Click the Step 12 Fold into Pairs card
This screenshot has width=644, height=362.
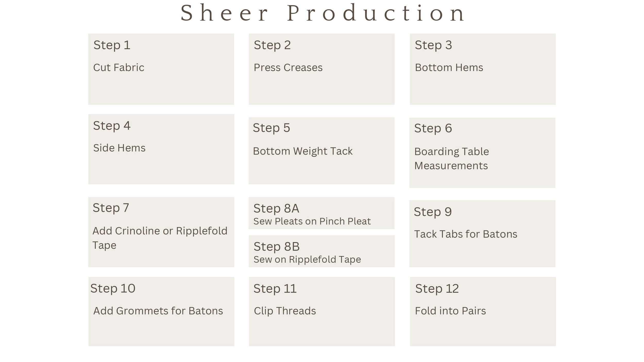(483, 312)
